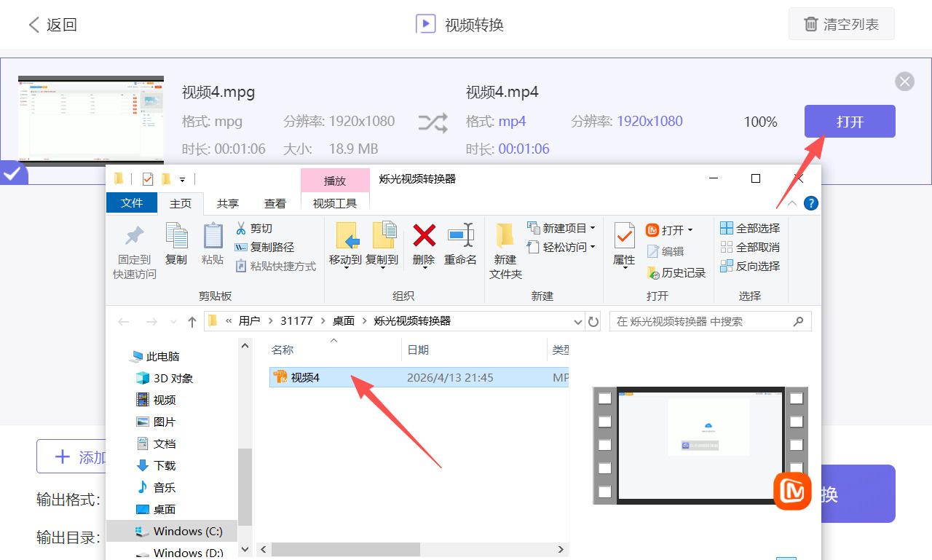Click the shuffle convert icon between formats

coord(433,123)
